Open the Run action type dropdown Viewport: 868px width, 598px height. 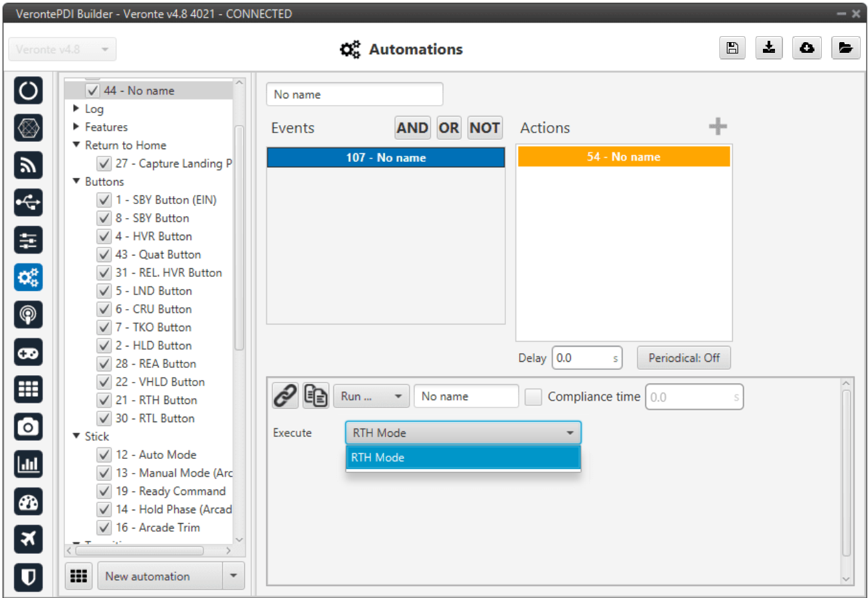pos(371,397)
